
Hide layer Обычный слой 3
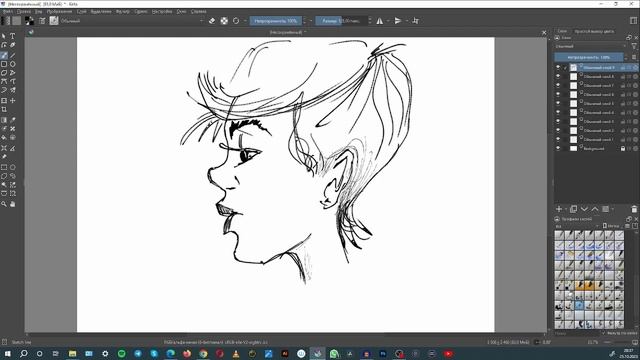click(x=558, y=121)
